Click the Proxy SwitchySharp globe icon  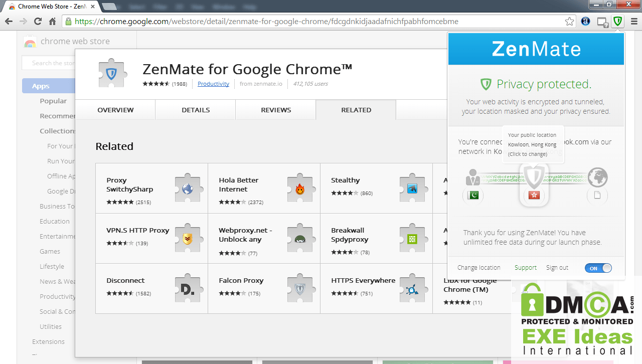tap(187, 189)
